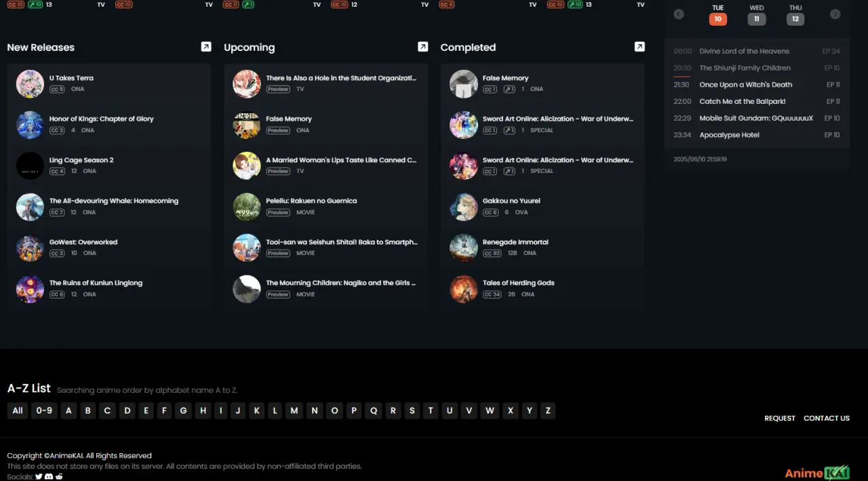The width and height of the screenshot is (868, 481).
Task: Open Renegade Immortal title link
Action: [x=515, y=242]
